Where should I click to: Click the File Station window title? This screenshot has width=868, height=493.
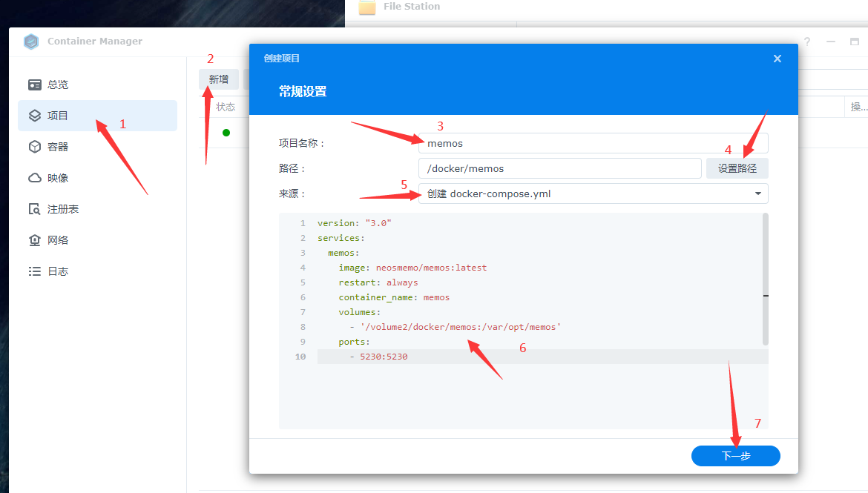pyautogui.click(x=412, y=7)
